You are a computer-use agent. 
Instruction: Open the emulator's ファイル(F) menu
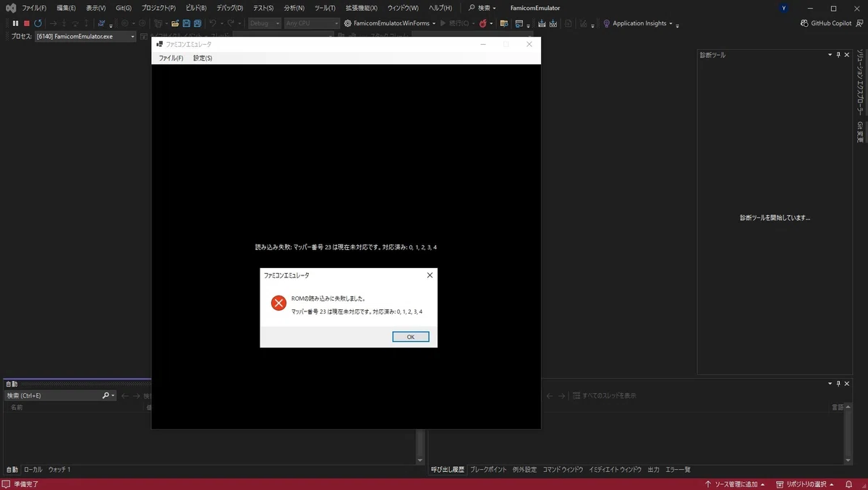point(171,58)
